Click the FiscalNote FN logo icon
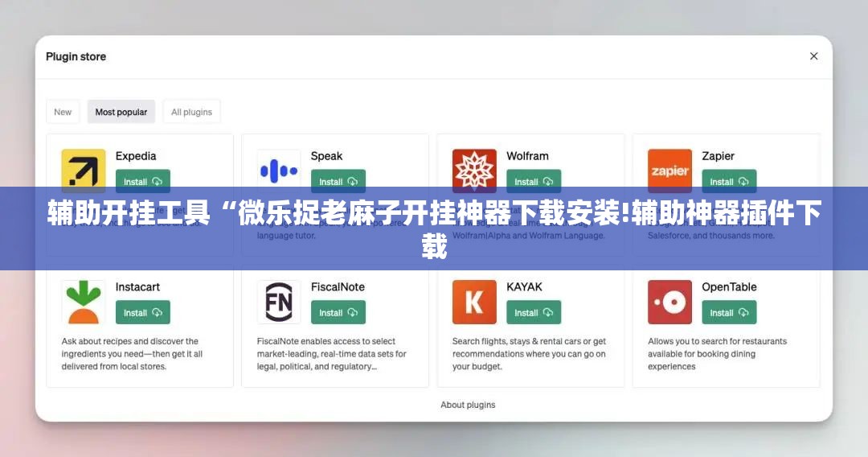This screenshot has height=457, width=868. coord(279,302)
